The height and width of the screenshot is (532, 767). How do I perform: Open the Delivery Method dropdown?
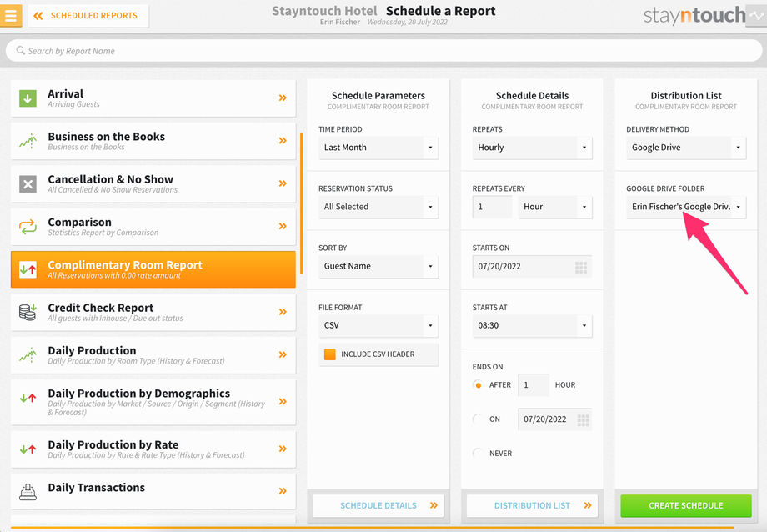[686, 148]
